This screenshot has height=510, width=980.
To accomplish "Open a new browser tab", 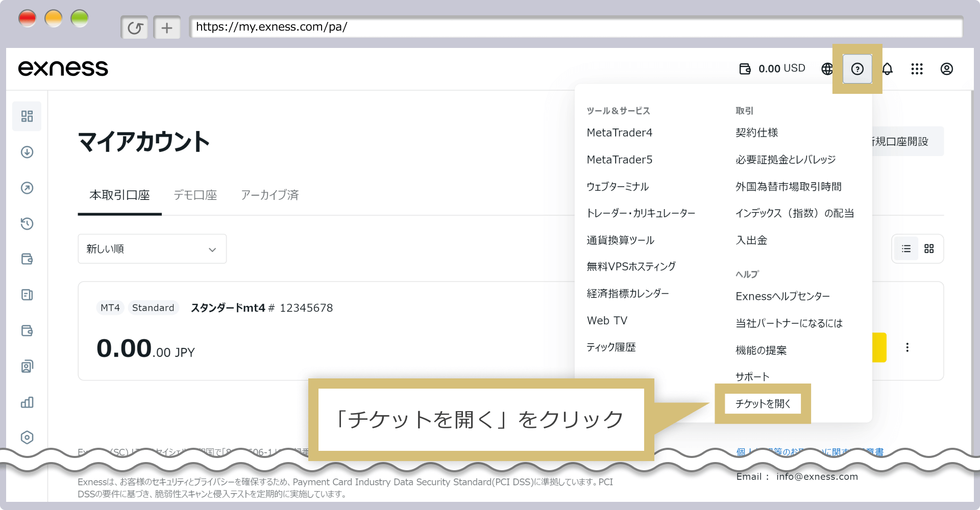I will [x=167, y=28].
